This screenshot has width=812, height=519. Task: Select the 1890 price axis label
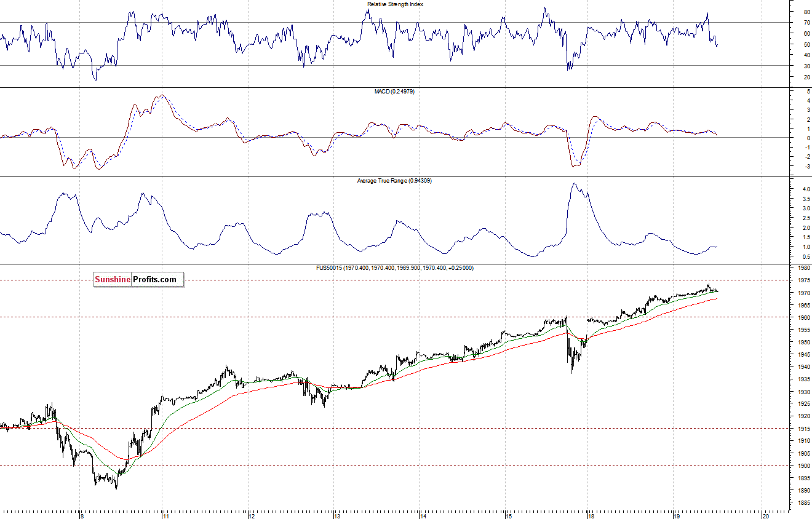pyautogui.click(x=803, y=490)
